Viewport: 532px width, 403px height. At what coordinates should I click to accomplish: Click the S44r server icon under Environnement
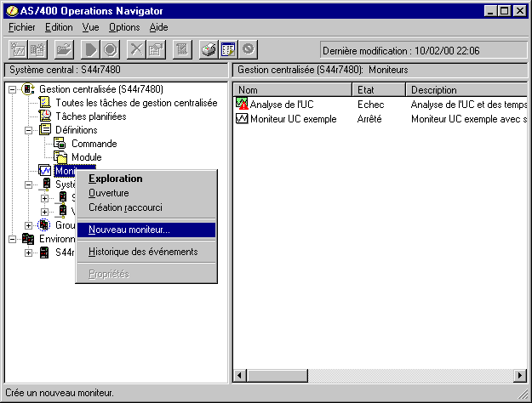coord(44,253)
